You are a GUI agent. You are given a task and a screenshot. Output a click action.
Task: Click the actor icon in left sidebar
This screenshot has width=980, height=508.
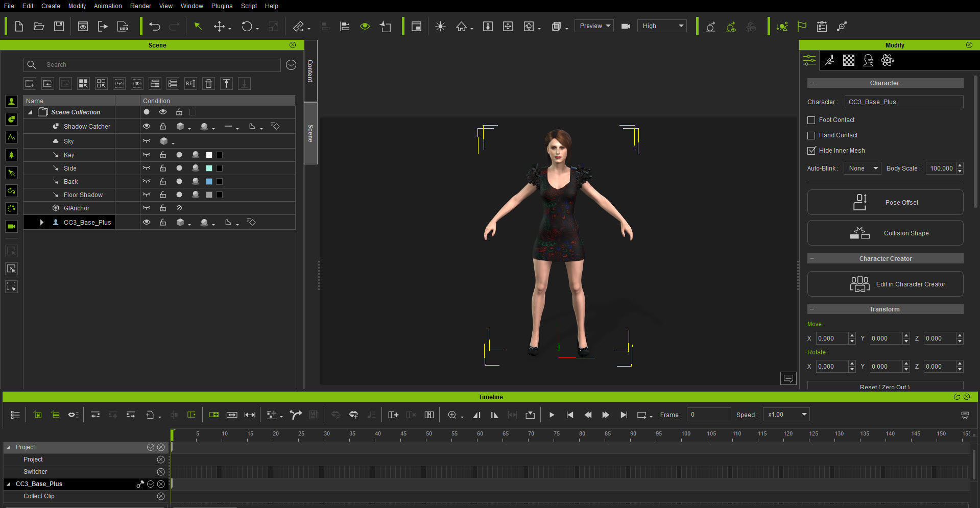coord(11,101)
